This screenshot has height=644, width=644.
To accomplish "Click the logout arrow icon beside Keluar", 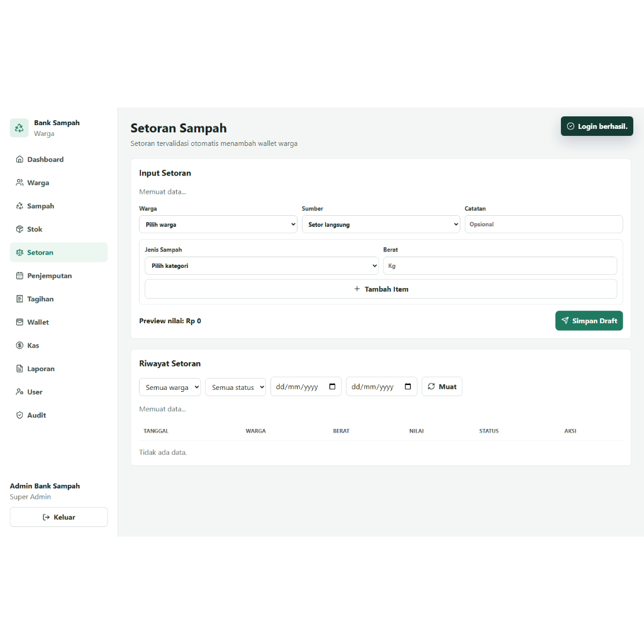I will 46,517.
